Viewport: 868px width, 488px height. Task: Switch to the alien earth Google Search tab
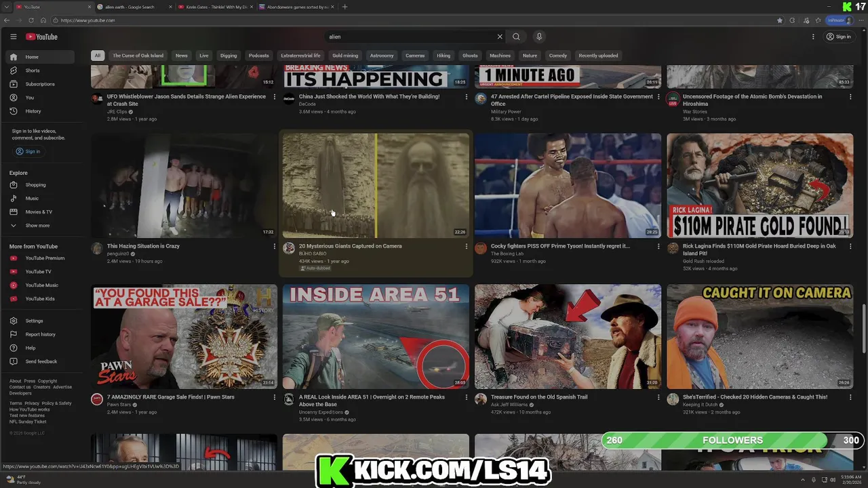133,7
